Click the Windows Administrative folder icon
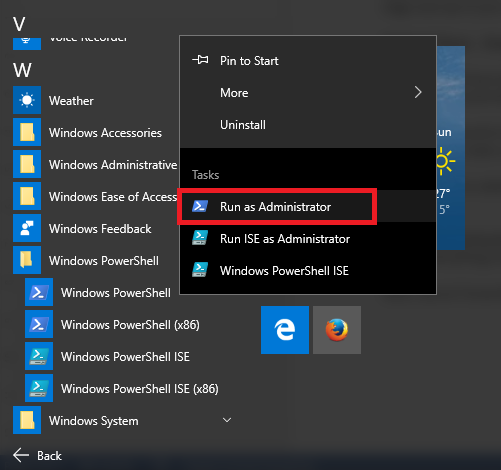The height and width of the screenshot is (470, 501). click(x=27, y=164)
